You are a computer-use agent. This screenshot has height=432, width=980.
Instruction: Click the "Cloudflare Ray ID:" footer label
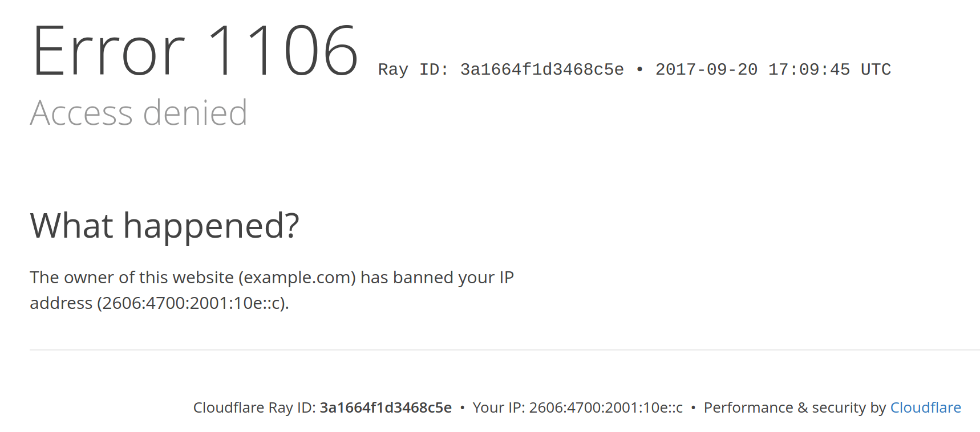(254, 407)
